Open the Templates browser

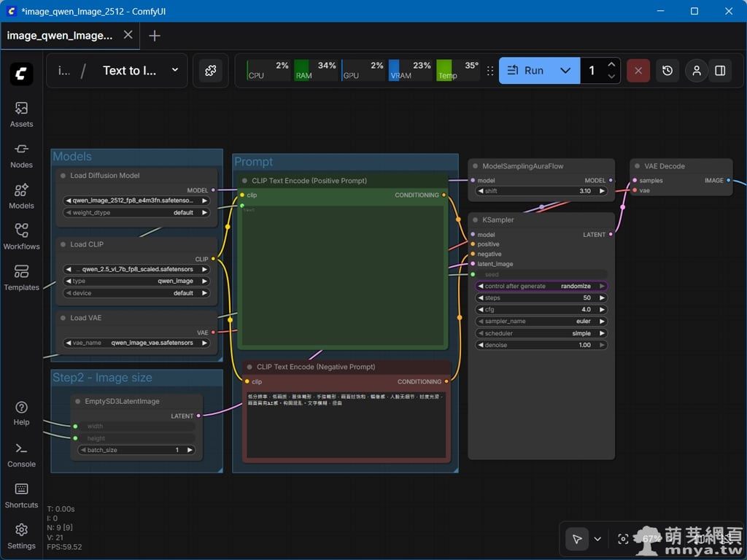(21, 277)
